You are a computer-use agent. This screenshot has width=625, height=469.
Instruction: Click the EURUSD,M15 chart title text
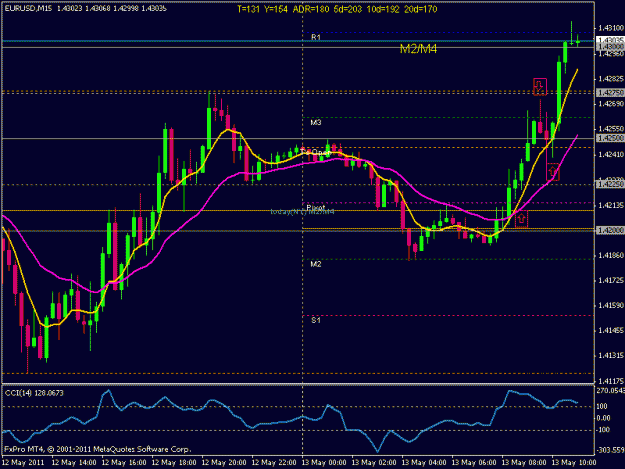(x=28, y=8)
